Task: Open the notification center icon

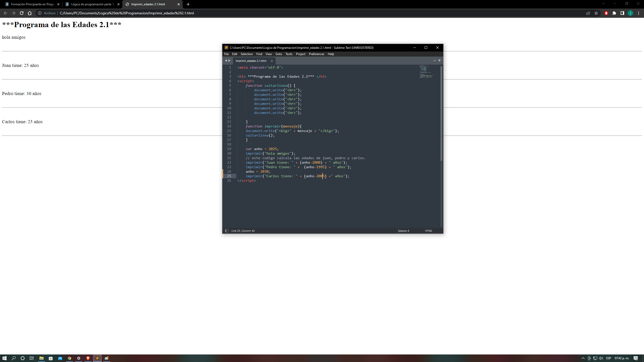Action: tap(636, 358)
